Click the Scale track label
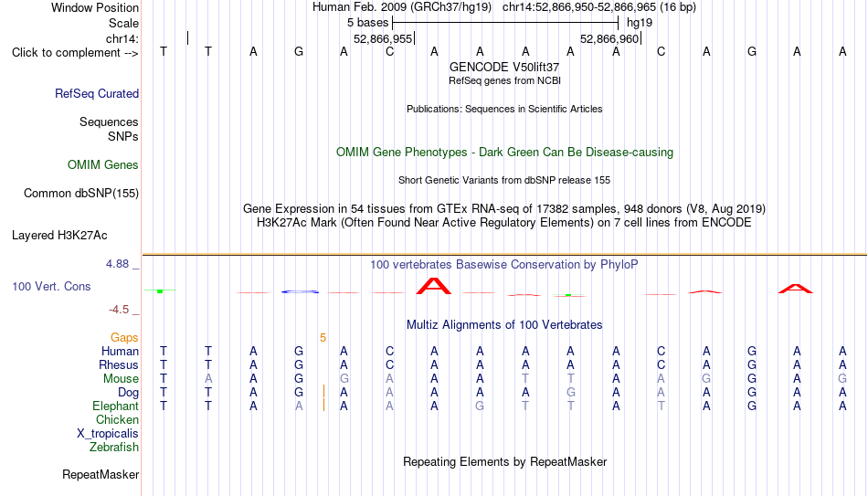868x496 pixels. point(123,23)
